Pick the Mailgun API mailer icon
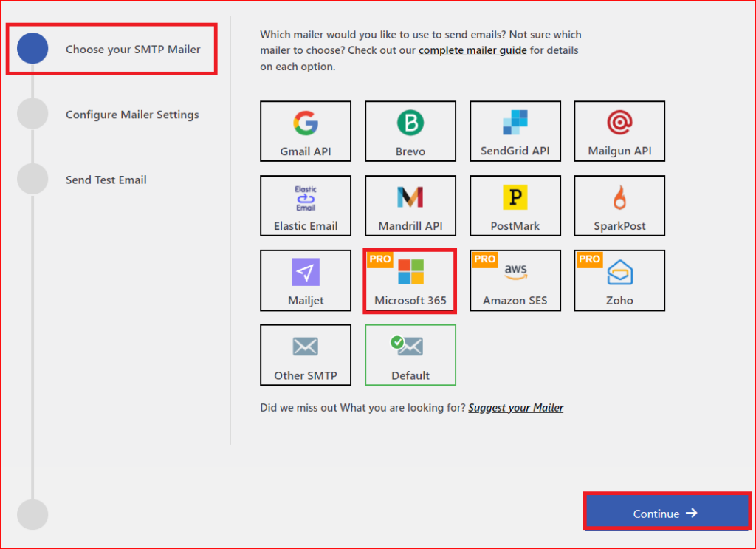Viewport: 756px width, 549px height. tap(619, 131)
